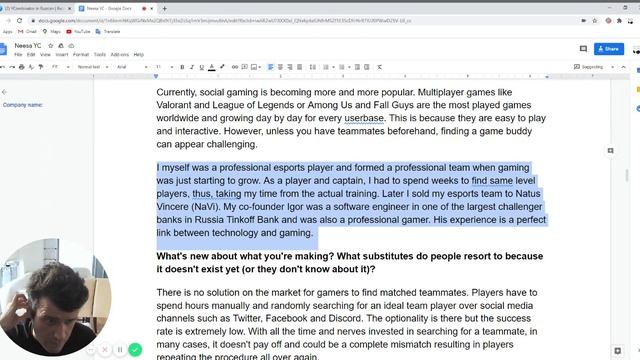Image resolution: width=640 pixels, height=360 pixels.
Task: Open the Help menu
Action: (139, 54)
